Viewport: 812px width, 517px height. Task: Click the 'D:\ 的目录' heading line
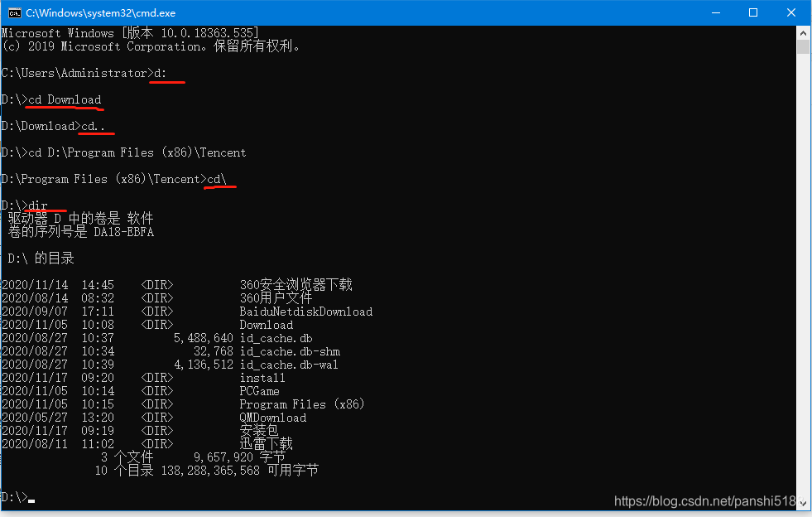41,258
